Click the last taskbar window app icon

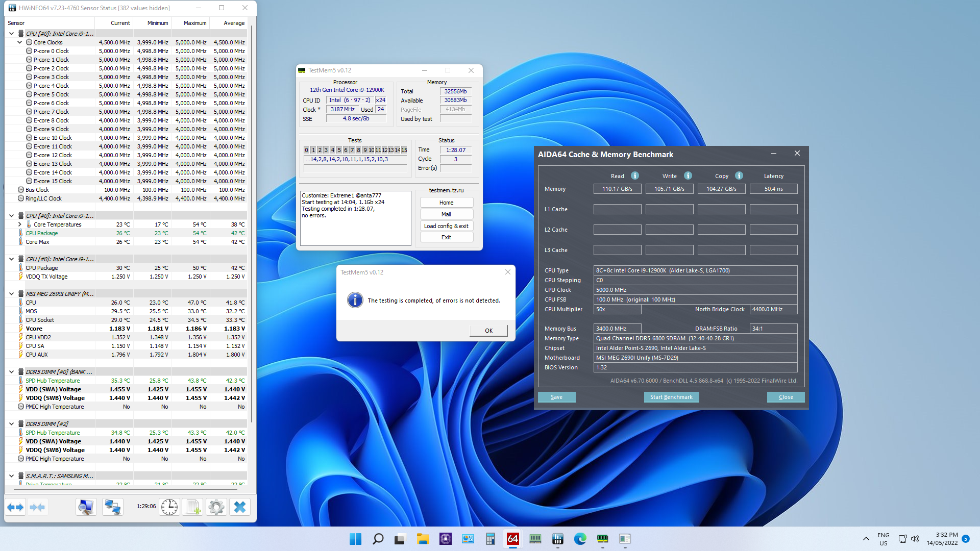tap(625, 539)
